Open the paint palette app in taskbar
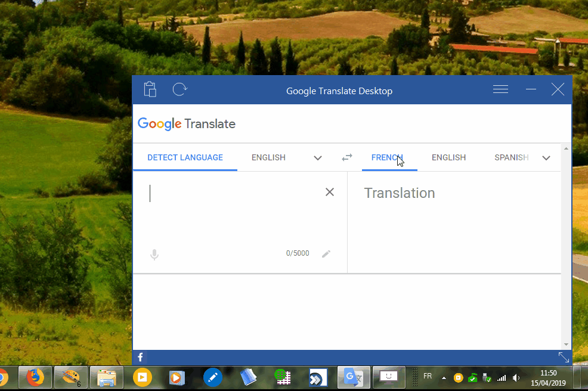588x391 pixels. tap(71, 377)
